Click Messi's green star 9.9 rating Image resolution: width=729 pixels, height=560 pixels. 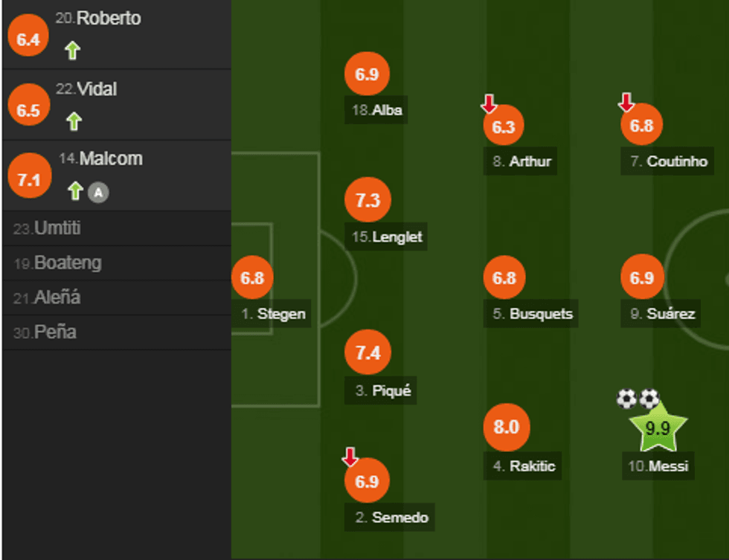[x=658, y=428]
